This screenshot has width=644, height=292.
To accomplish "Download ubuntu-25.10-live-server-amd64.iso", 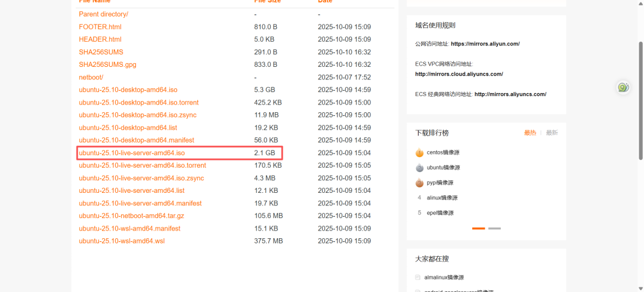I will [132, 153].
